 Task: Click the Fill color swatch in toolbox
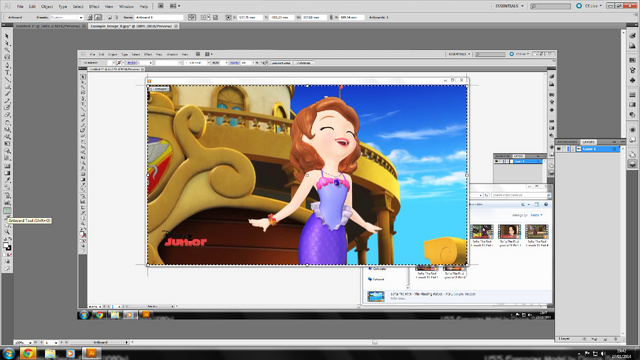[6, 245]
